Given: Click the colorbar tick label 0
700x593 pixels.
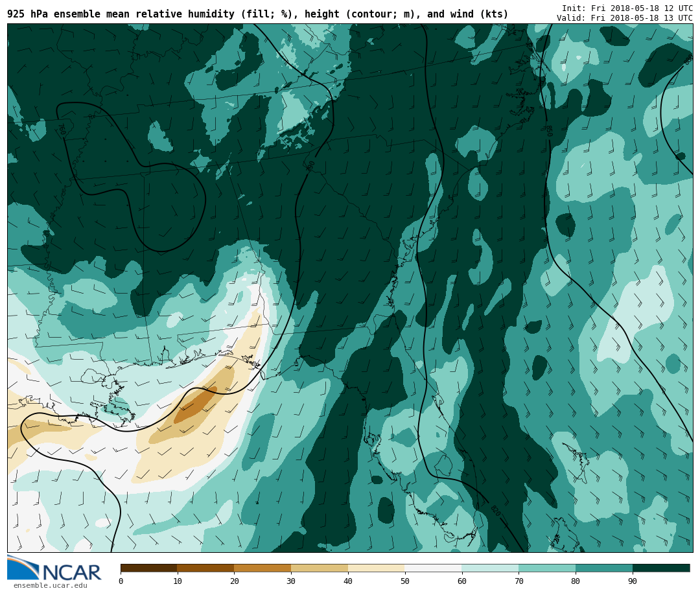Looking at the screenshot, I should coord(121,581).
